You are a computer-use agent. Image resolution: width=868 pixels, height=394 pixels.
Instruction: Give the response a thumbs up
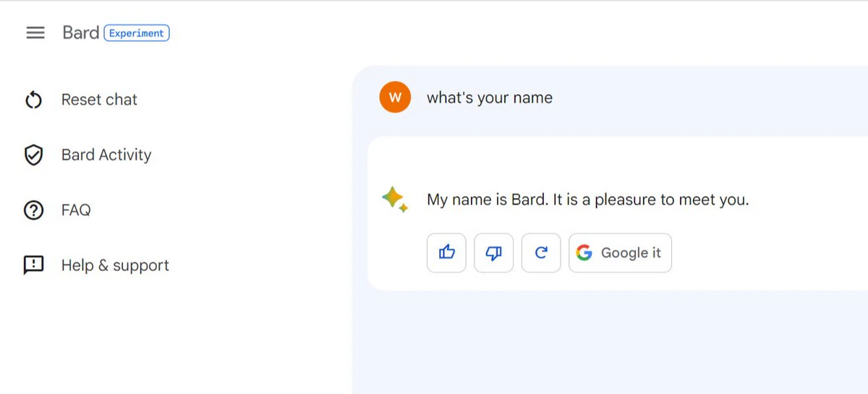tap(446, 252)
